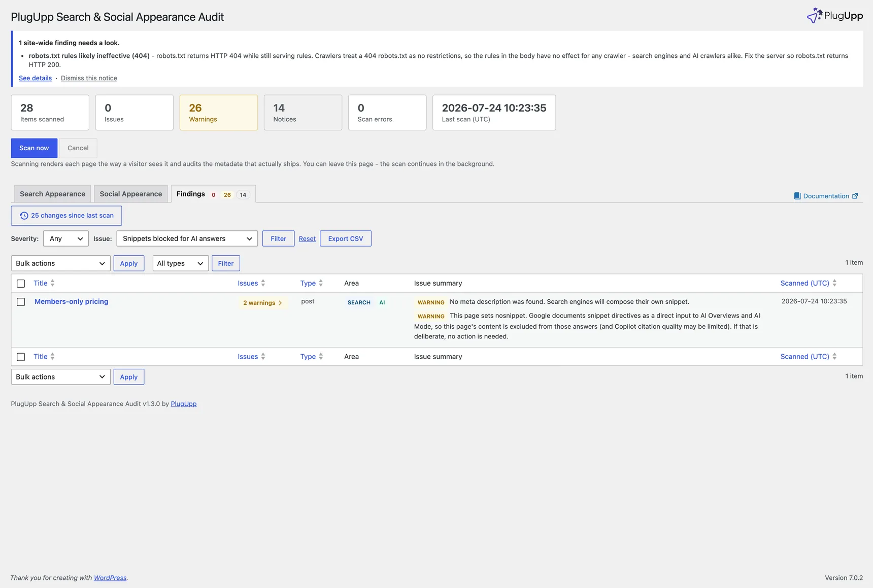Click the 28 Items scanned card

[x=50, y=113]
